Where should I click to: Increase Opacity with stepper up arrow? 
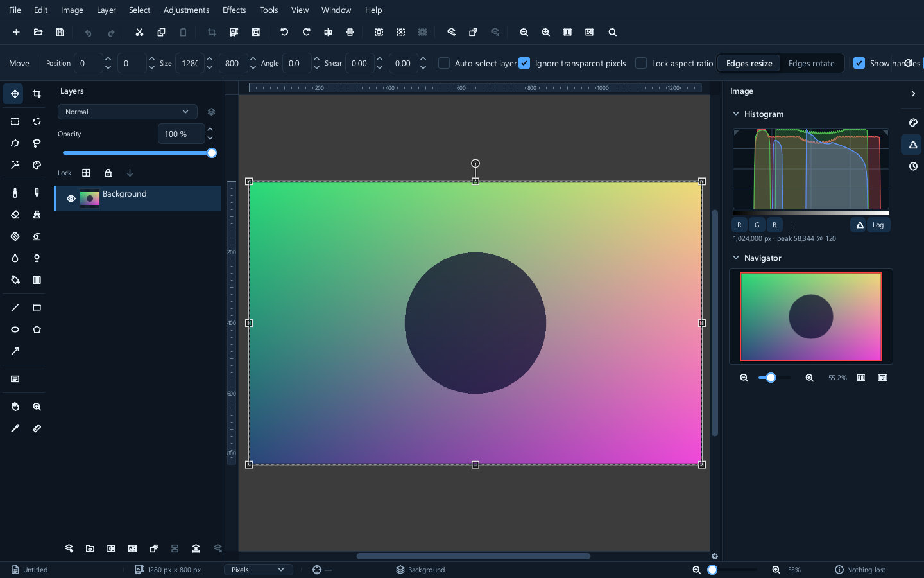tap(210, 129)
